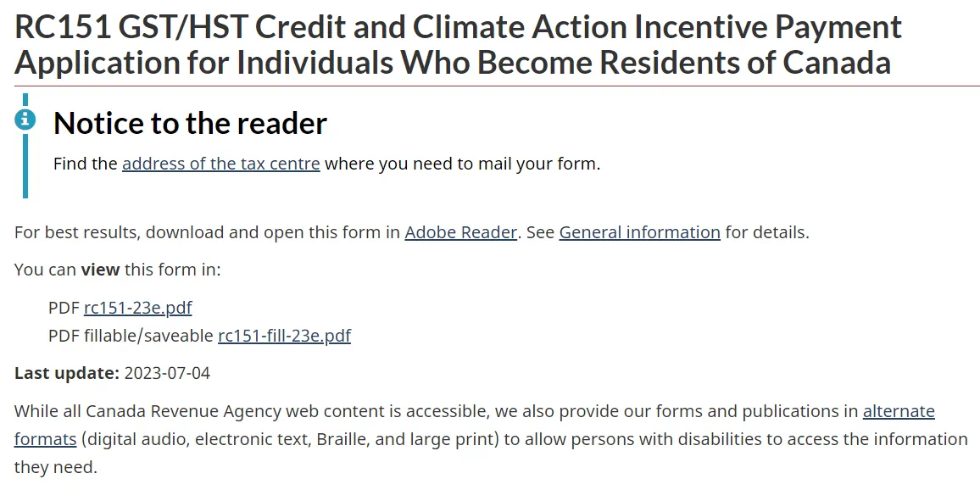
Task: Open the fillable rc151-fill-23e.pdf link
Action: (x=284, y=336)
